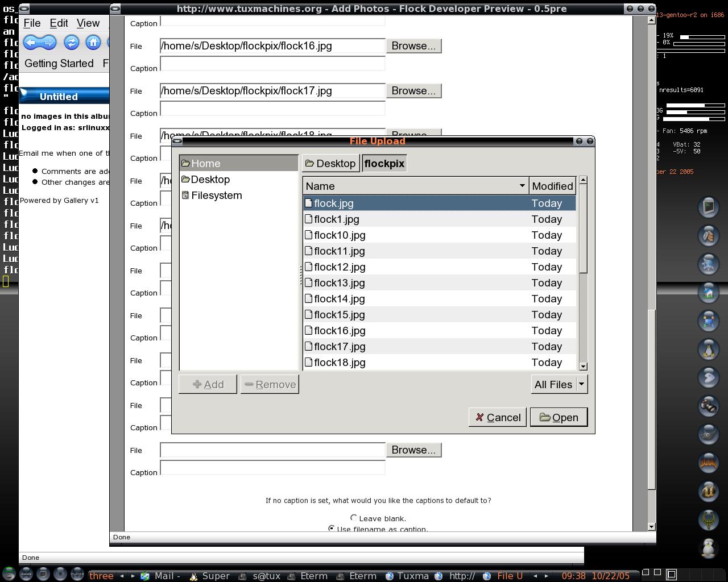Switch to the Desktop path button

(x=330, y=164)
